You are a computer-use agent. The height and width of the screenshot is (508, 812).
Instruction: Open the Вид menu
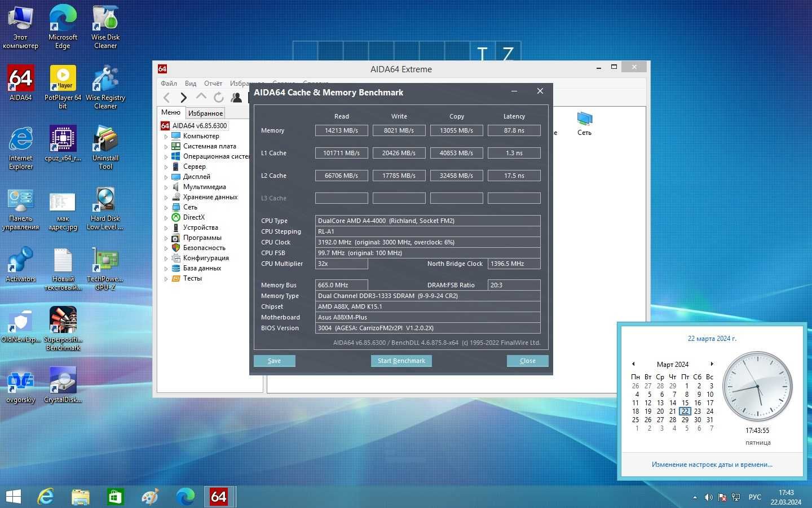(x=191, y=84)
